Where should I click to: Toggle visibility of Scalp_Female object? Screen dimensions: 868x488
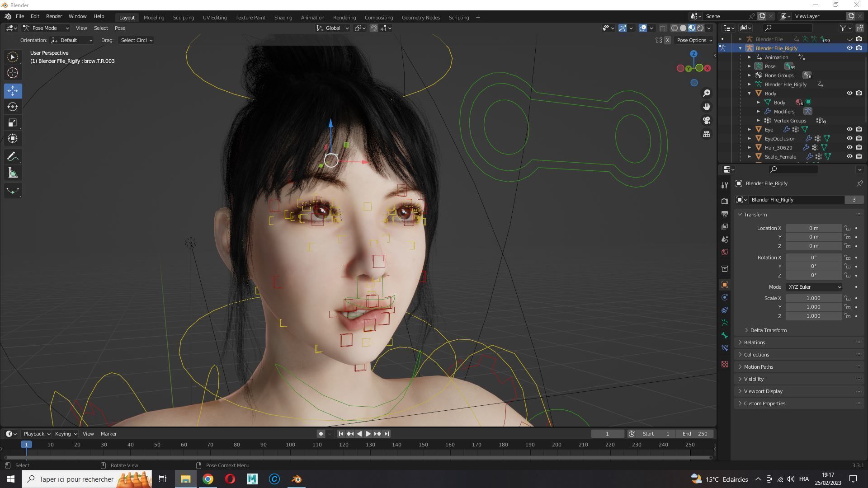click(849, 156)
